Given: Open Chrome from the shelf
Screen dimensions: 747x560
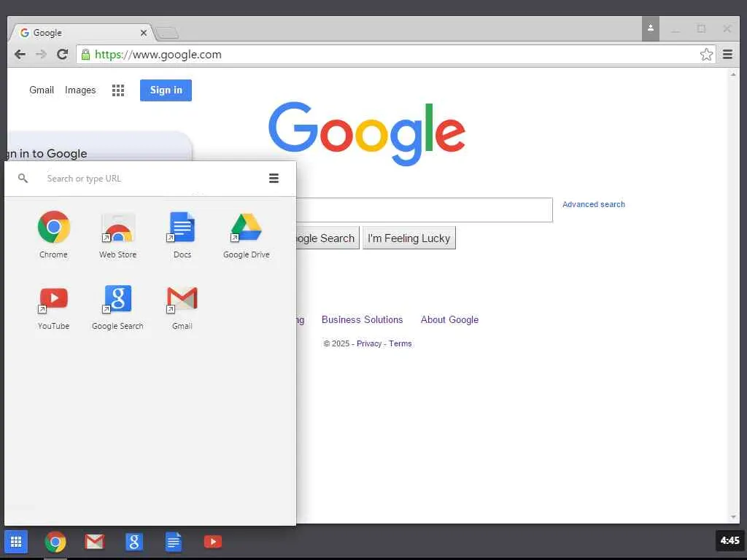Looking at the screenshot, I should (x=55, y=542).
